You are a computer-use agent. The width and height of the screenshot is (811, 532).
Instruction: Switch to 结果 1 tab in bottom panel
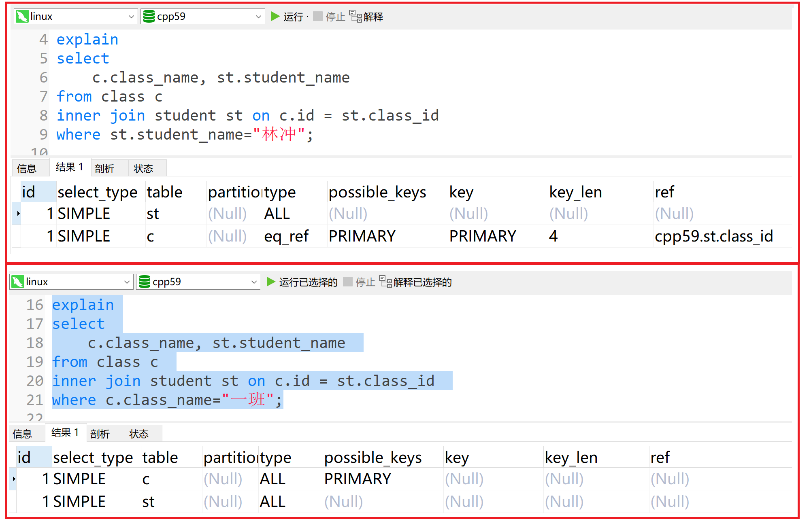pos(65,432)
